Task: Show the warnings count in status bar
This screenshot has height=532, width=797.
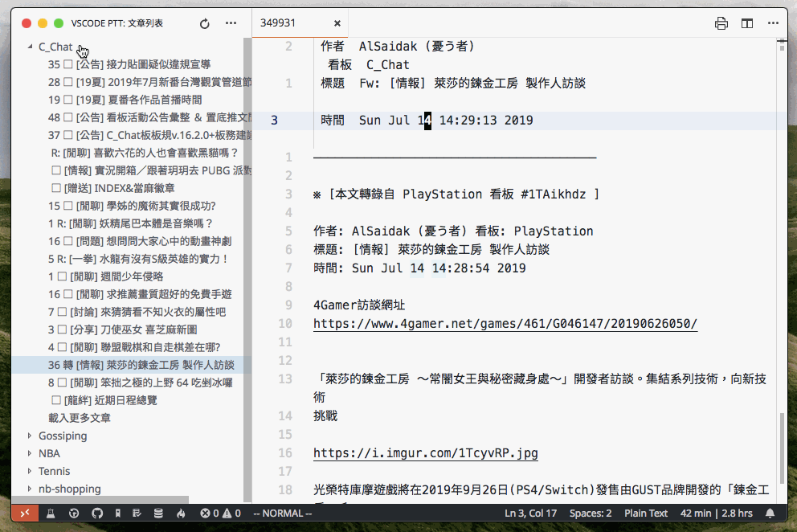Action: click(231, 514)
